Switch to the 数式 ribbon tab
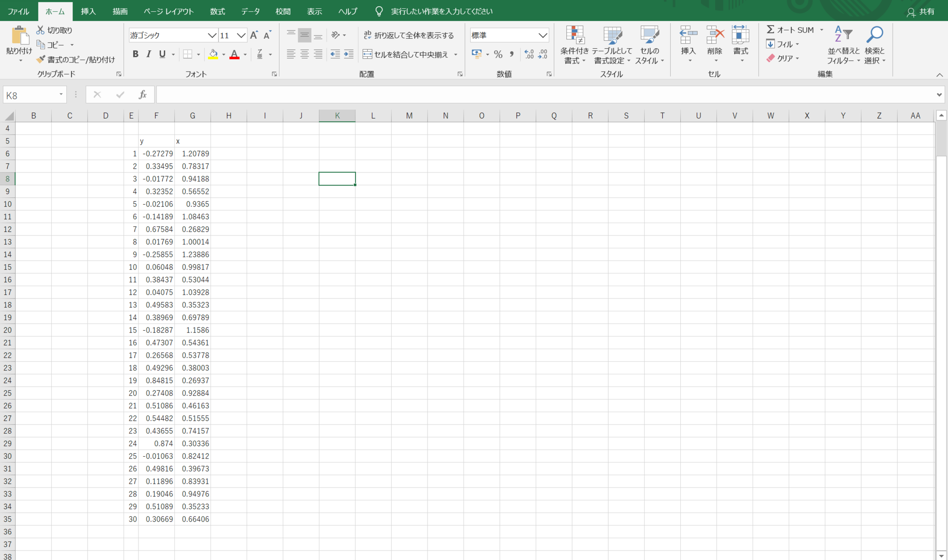Image resolution: width=948 pixels, height=560 pixels. (217, 11)
